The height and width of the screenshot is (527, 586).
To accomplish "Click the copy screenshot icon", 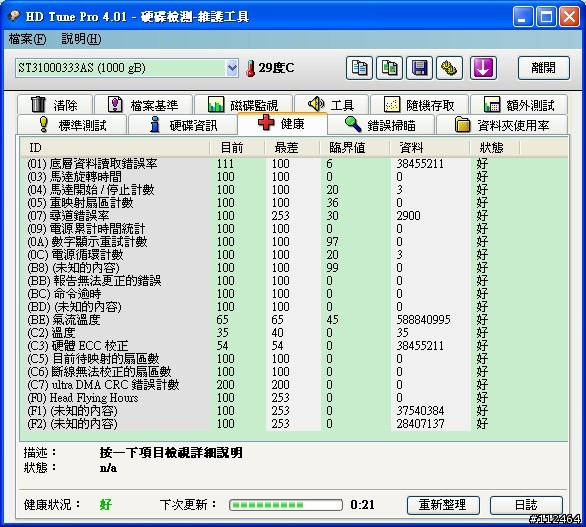I will point(389,68).
